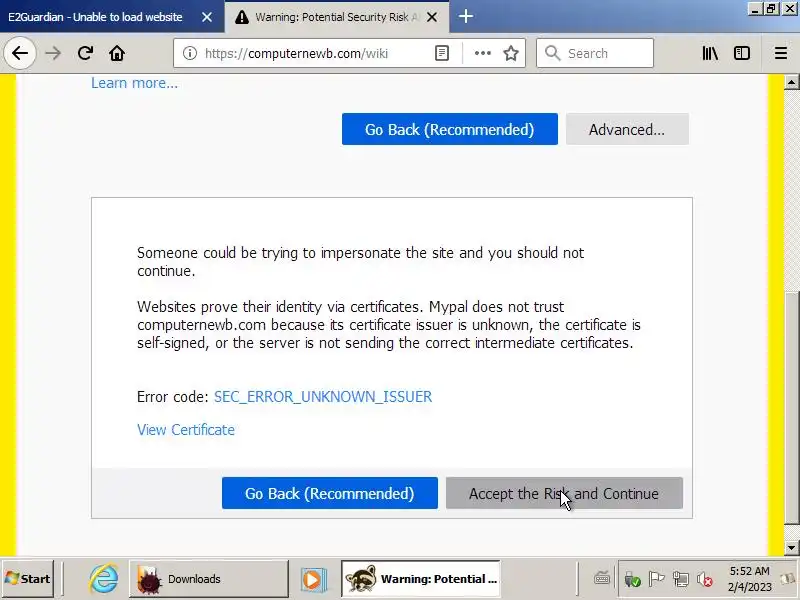Open the clock showing 5:52 AM
The height and width of the screenshot is (600, 800).
(749, 579)
